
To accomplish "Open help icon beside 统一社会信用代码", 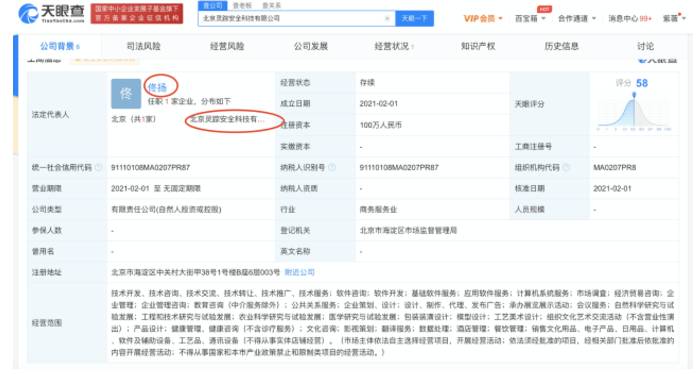I will coord(98,168).
